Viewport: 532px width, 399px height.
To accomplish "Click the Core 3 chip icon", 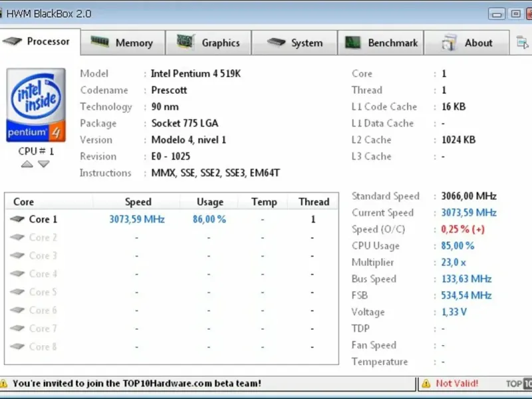I will tap(17, 255).
